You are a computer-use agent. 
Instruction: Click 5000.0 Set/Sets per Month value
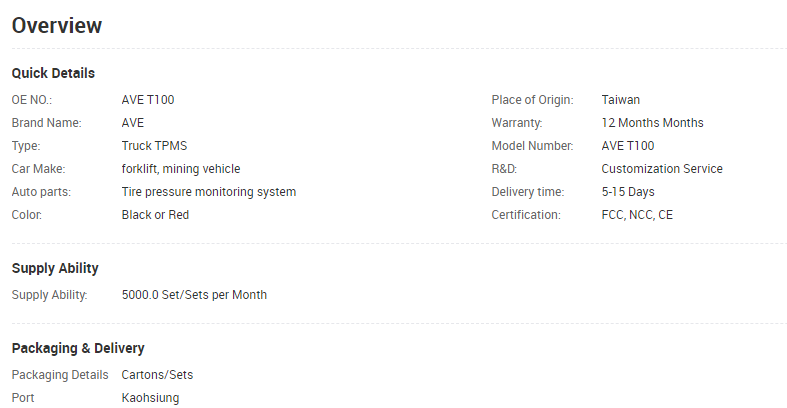[194, 295]
